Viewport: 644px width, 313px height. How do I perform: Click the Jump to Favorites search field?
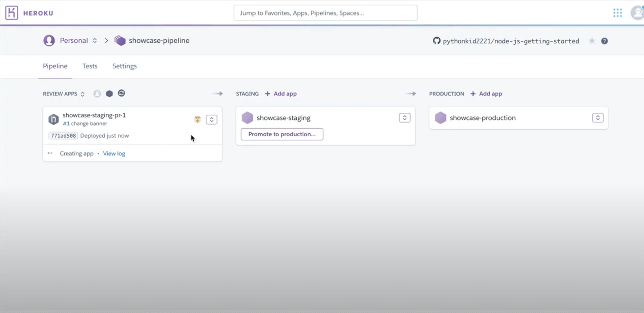coord(325,13)
